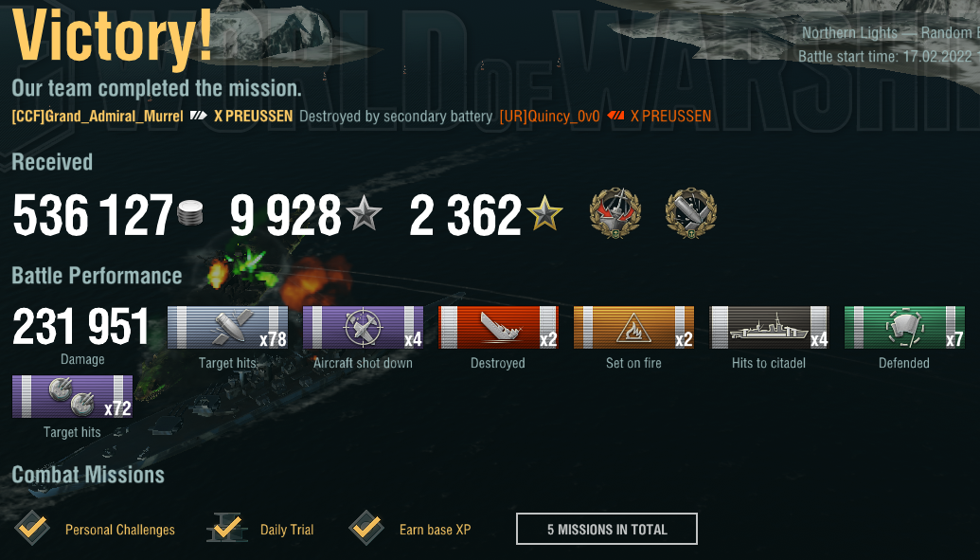The image size is (980, 560).
Task: Select the green Defended x7 ribbon
Action: click(x=904, y=327)
